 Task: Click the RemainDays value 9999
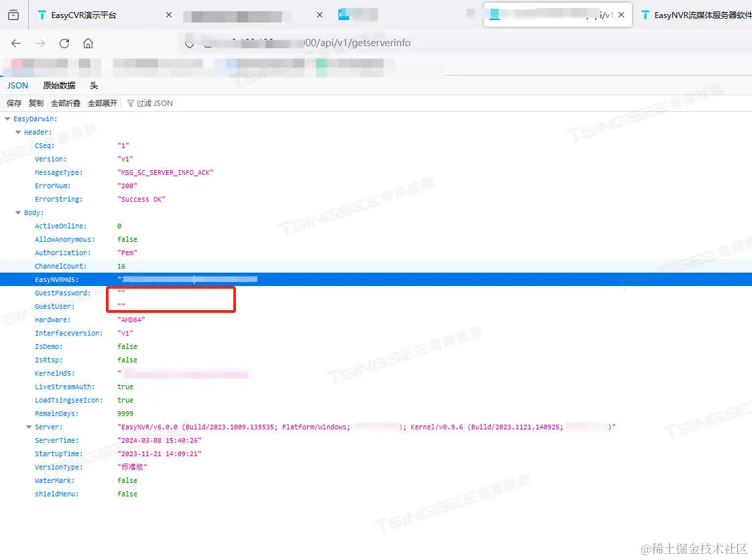click(x=125, y=414)
